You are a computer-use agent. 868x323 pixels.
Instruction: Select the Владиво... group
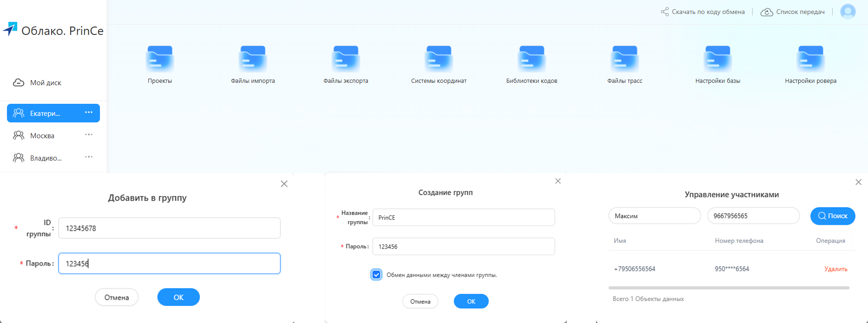coord(53,158)
